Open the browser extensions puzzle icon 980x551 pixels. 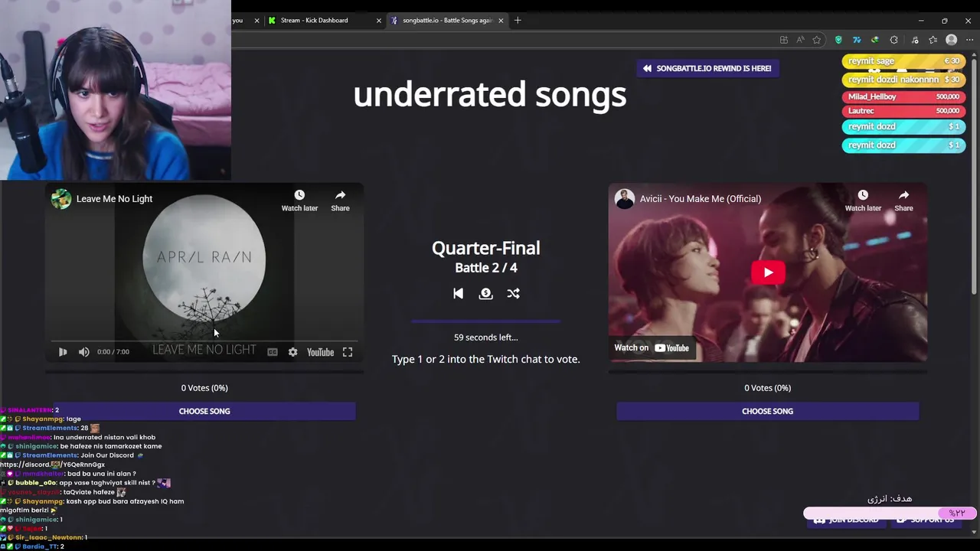click(x=893, y=40)
